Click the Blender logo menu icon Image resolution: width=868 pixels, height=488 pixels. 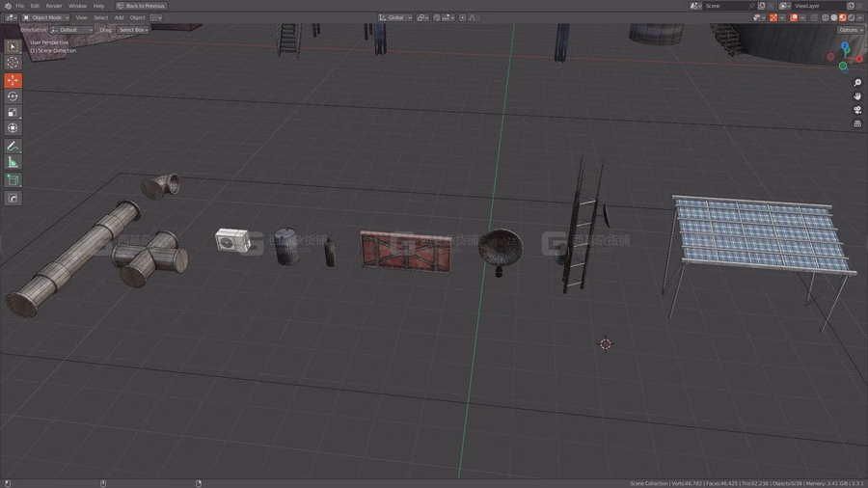[x=8, y=6]
